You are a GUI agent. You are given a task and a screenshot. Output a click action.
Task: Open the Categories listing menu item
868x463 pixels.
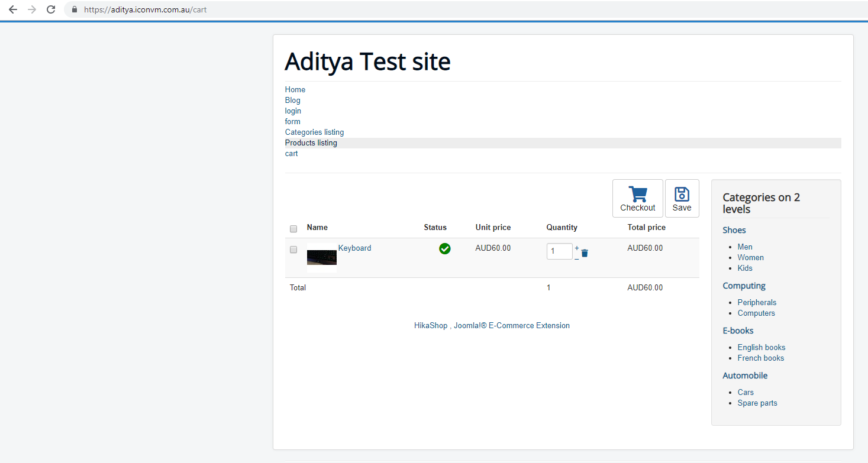pyautogui.click(x=314, y=132)
